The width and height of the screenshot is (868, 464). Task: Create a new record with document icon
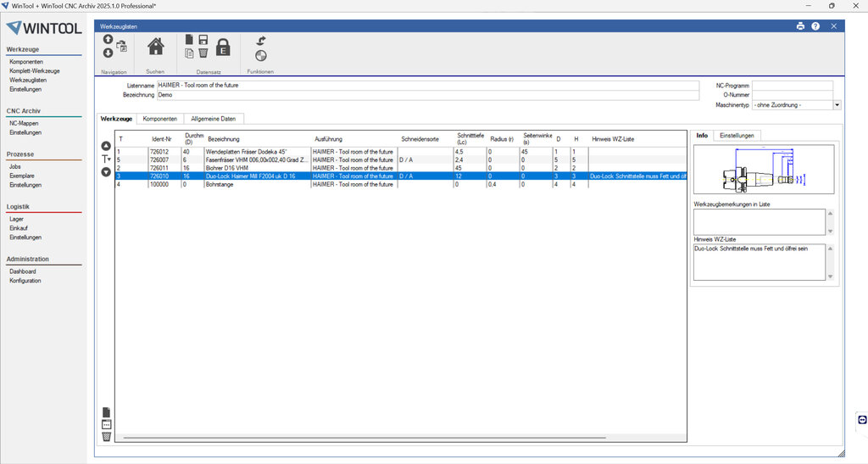point(189,39)
